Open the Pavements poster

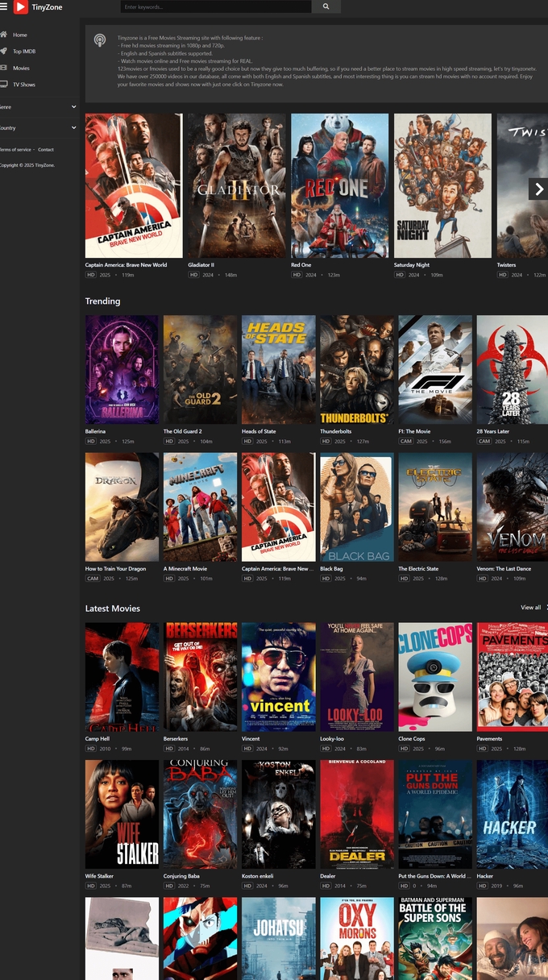(x=512, y=677)
